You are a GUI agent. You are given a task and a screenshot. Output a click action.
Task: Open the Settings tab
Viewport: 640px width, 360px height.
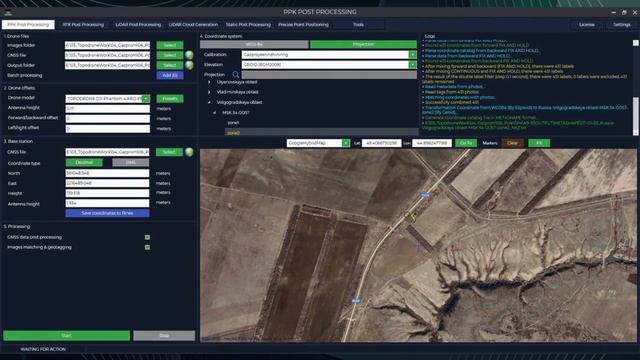click(x=622, y=24)
